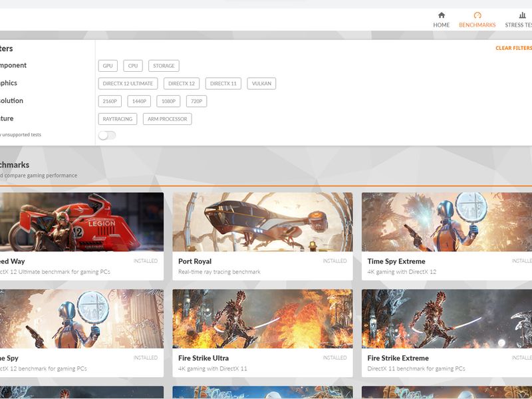
Task: Click 'DirectX 11 benchmark for gaming PCs' text
Action: point(416,368)
